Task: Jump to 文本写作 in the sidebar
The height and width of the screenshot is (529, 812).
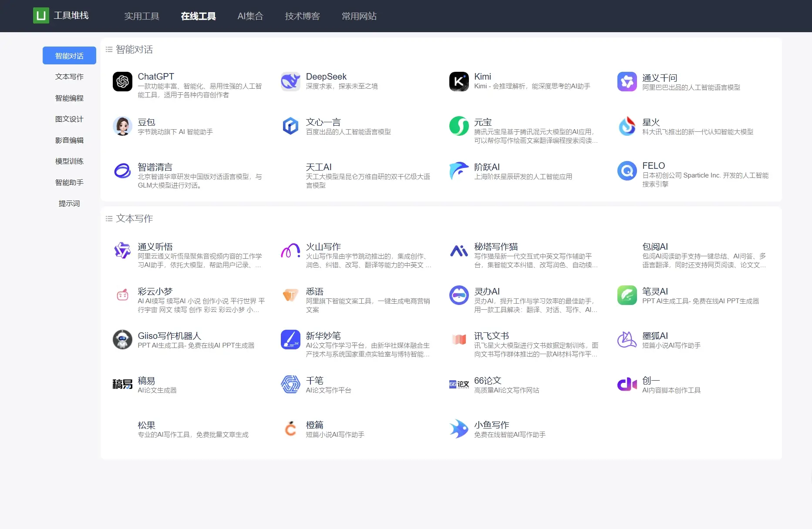Action: point(69,77)
